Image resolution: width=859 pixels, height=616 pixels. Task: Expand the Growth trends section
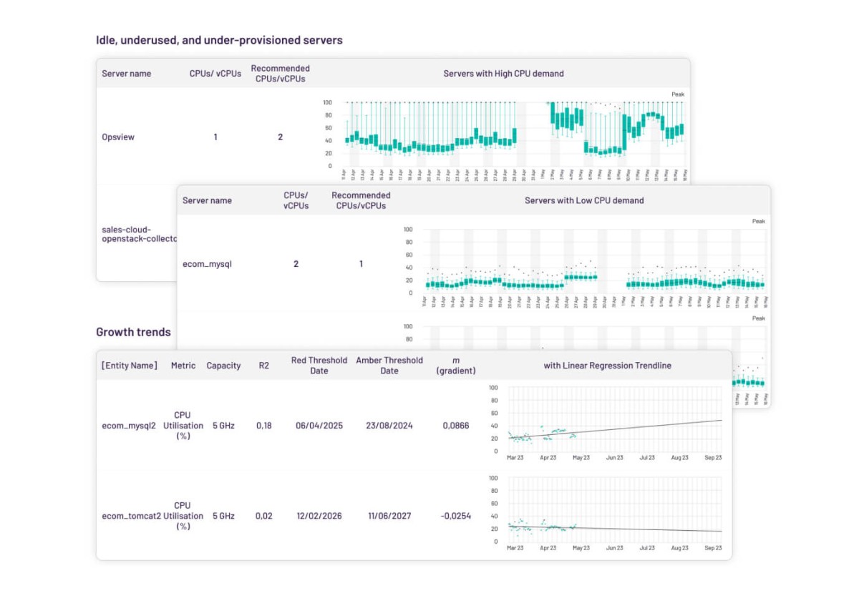click(133, 332)
